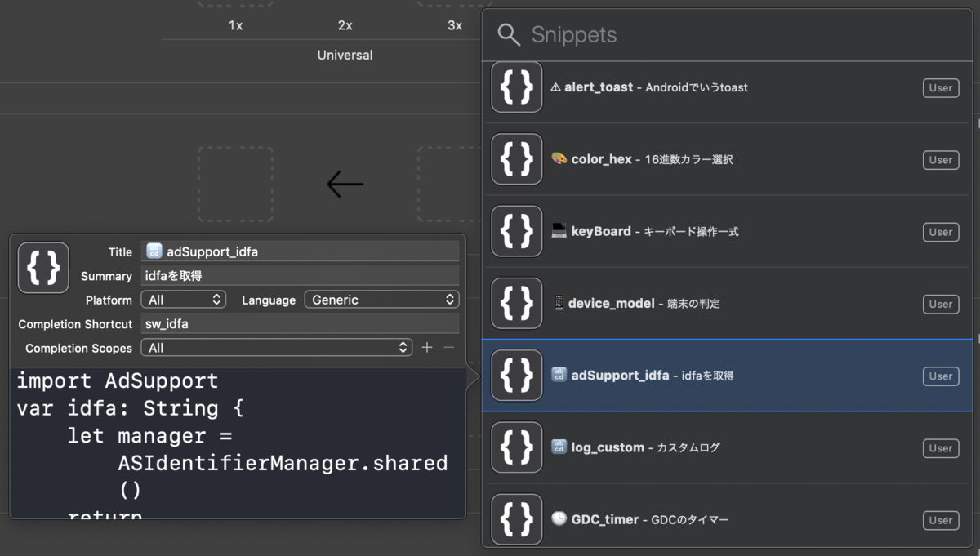Add a completion scope with plus
980x556 pixels.
(427, 348)
